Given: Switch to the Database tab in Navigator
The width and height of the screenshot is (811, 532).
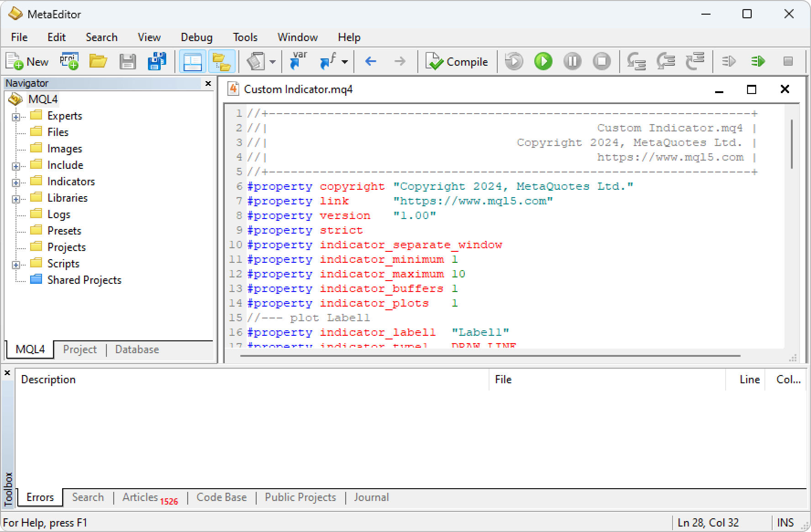Looking at the screenshot, I should 137,349.
